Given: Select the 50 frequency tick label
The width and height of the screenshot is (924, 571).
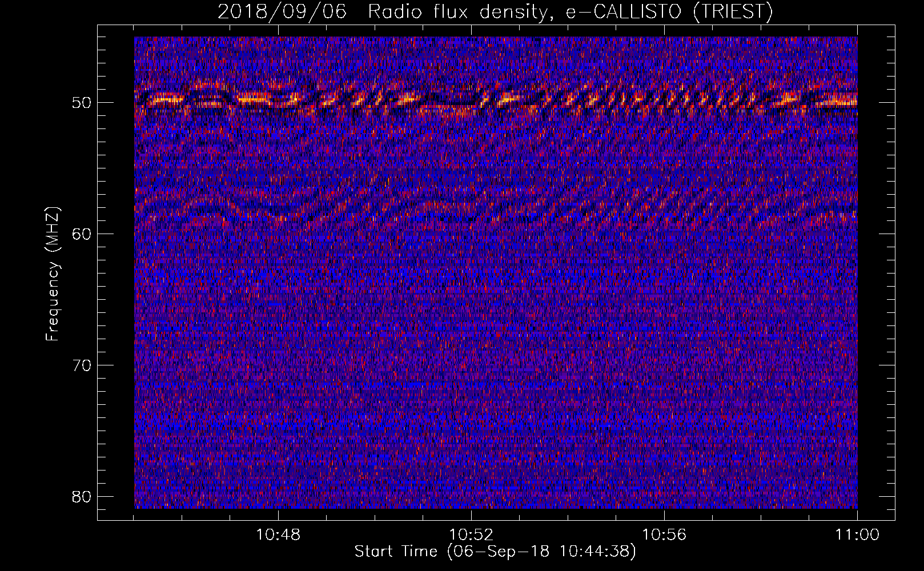Looking at the screenshot, I should (x=82, y=103).
